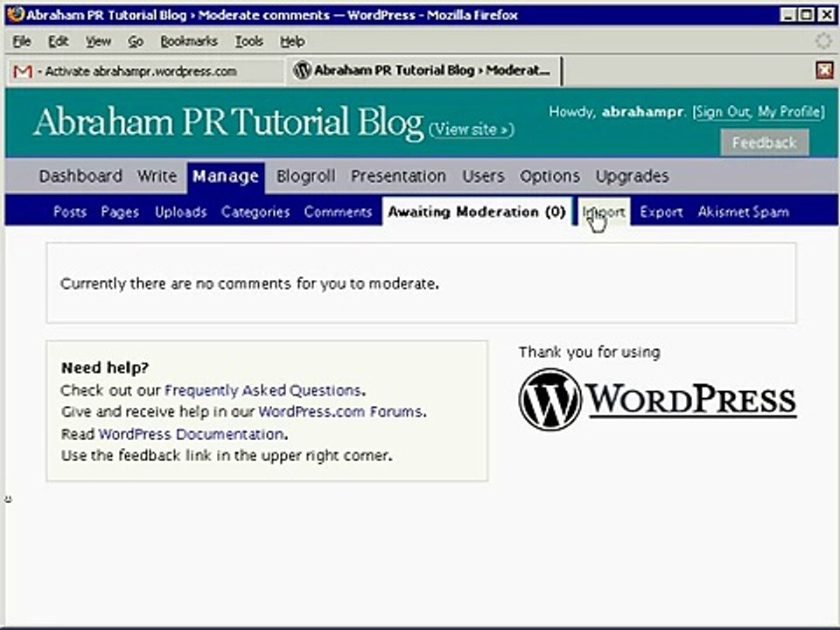Close the Firefox window
Viewport: 840px width, 630px height.
[x=825, y=15]
